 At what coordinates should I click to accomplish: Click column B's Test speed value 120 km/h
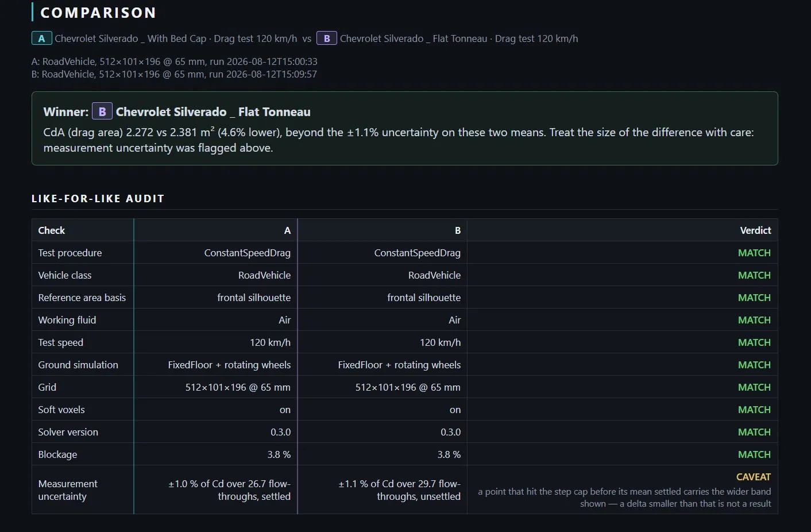441,342
